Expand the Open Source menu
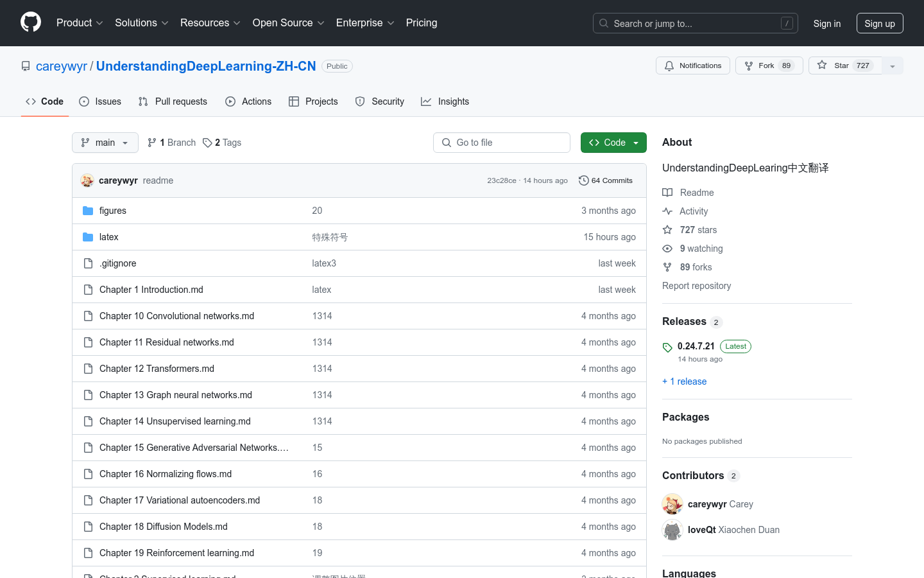The height and width of the screenshot is (578, 924). 289,22
